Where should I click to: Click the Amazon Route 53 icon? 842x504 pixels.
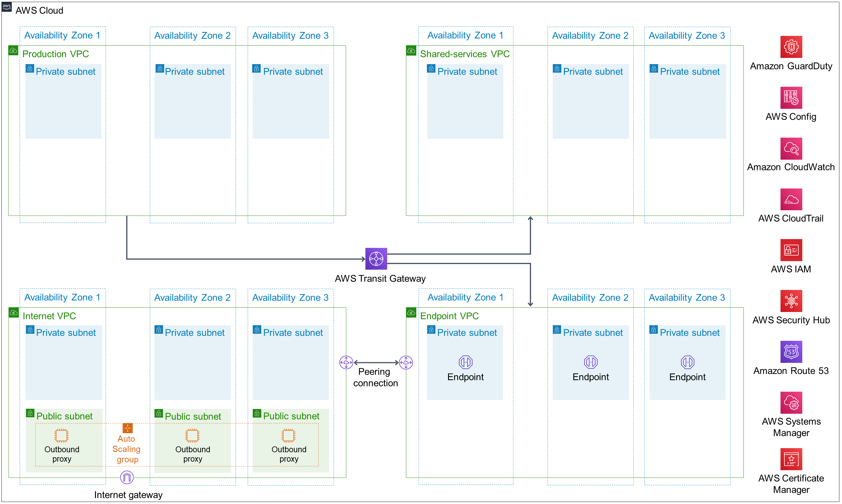[791, 352]
